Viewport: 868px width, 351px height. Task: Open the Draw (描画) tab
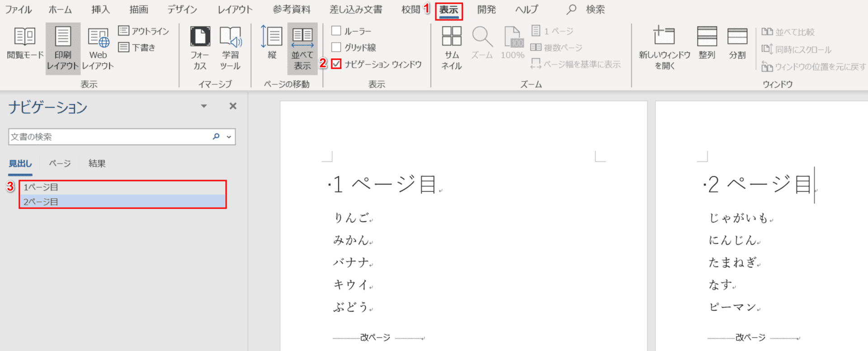coord(138,9)
